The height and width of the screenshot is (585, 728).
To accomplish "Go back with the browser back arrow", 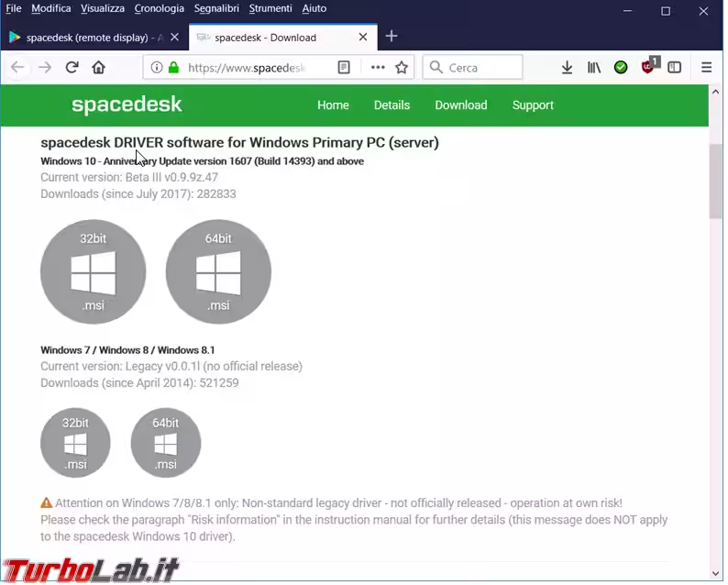I will pyautogui.click(x=17, y=68).
